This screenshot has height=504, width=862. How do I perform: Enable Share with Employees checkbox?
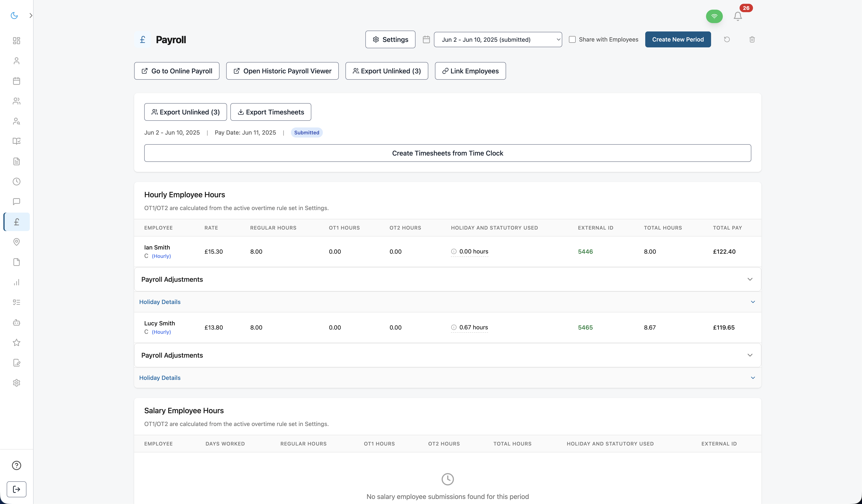click(572, 39)
